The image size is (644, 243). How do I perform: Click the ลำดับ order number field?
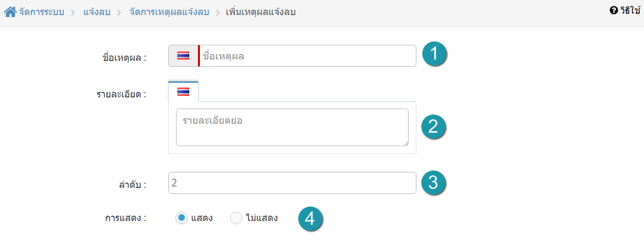click(292, 183)
